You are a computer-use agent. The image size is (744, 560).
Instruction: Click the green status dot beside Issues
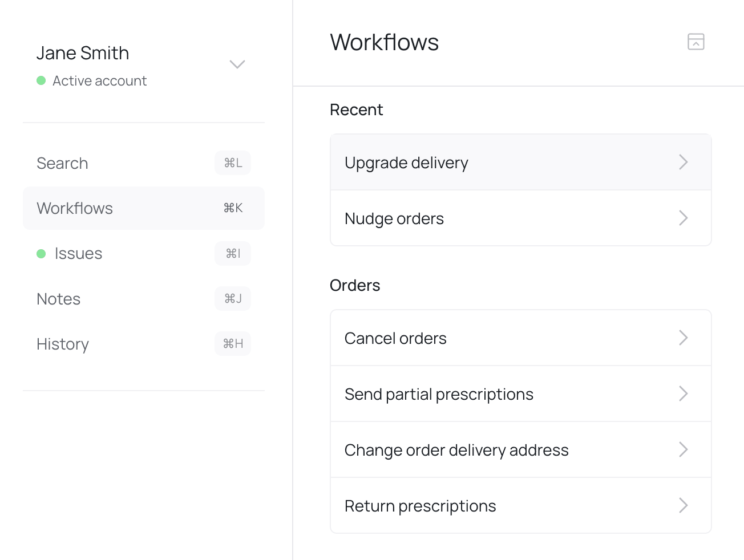click(41, 253)
